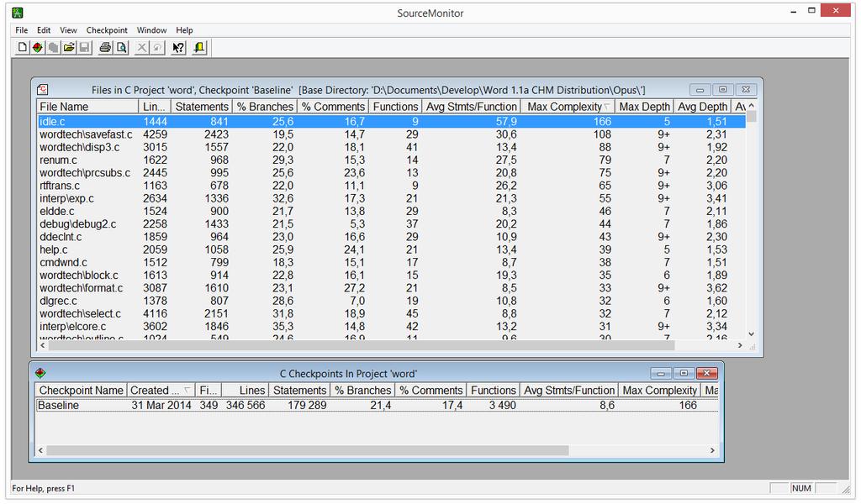
Task: Select the interp\exp.c row
Action: tap(392, 198)
